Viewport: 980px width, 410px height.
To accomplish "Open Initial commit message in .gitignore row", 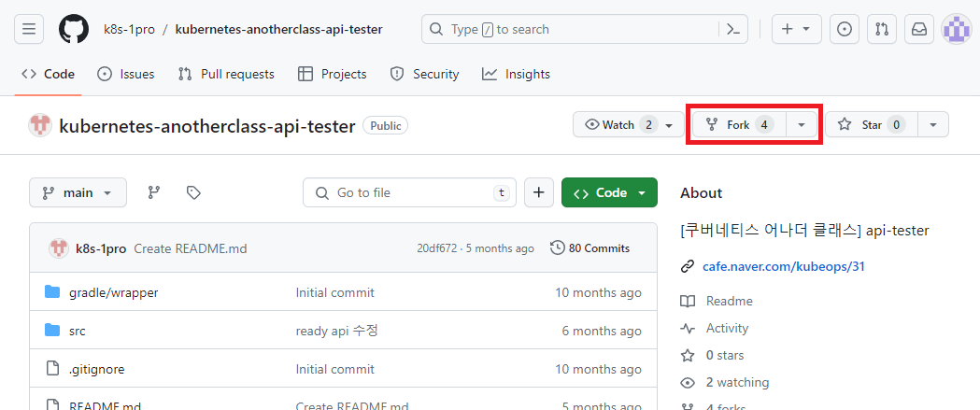I will coord(335,370).
